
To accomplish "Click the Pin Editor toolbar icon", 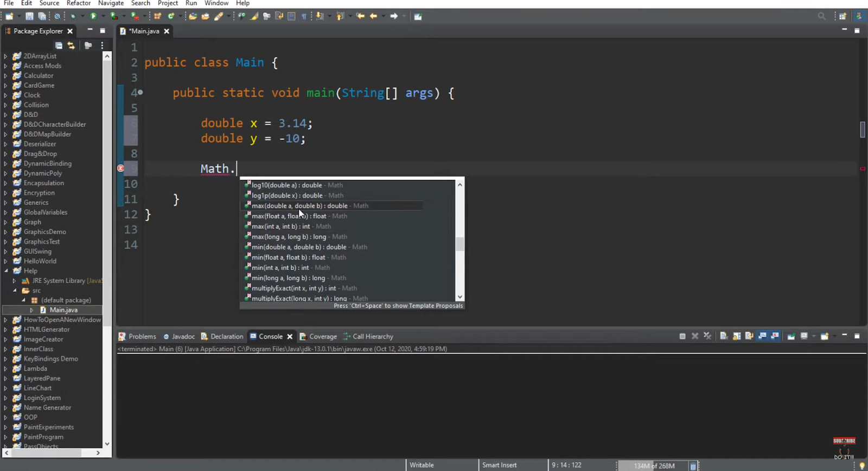I will click(x=418, y=16).
